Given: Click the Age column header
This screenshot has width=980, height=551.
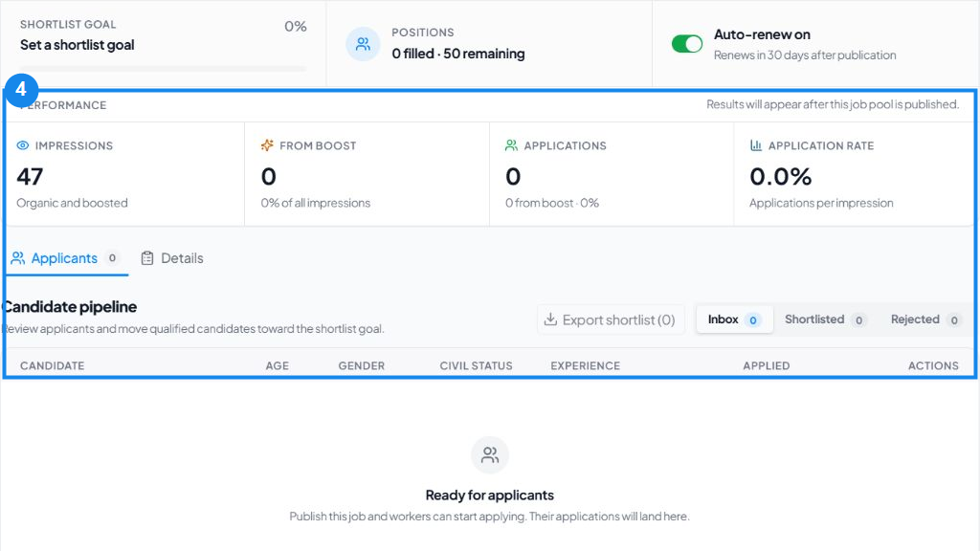Looking at the screenshot, I should click(x=277, y=365).
